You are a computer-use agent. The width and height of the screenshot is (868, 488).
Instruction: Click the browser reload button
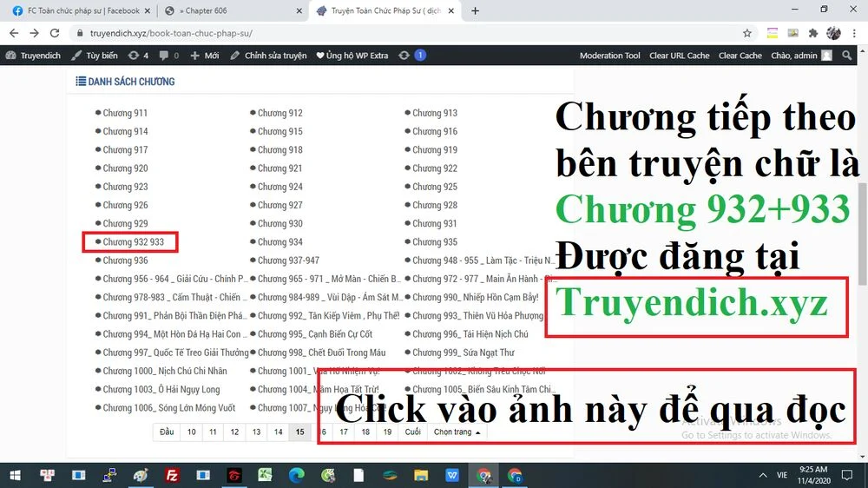click(55, 33)
